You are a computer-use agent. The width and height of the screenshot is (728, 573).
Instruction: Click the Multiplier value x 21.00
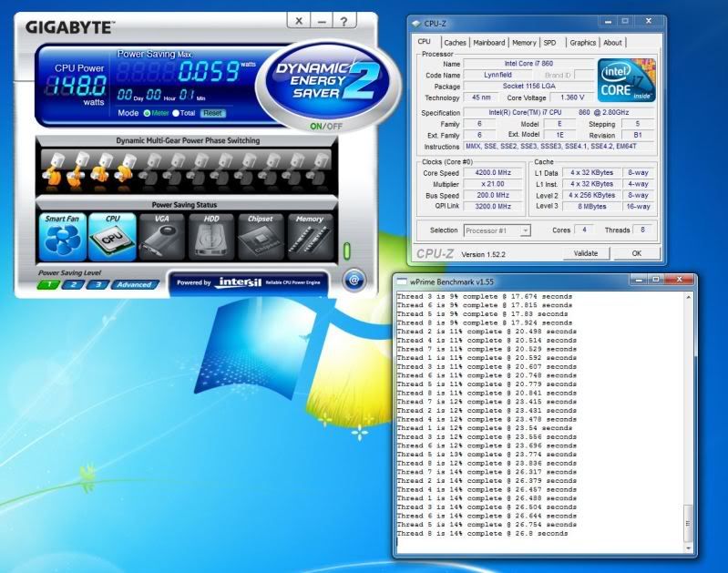coord(493,184)
